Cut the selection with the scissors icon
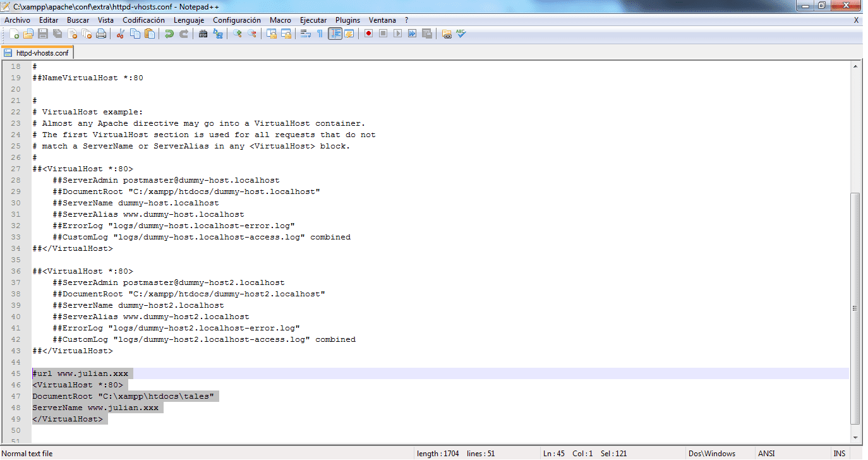The image size is (868, 460). click(121, 33)
